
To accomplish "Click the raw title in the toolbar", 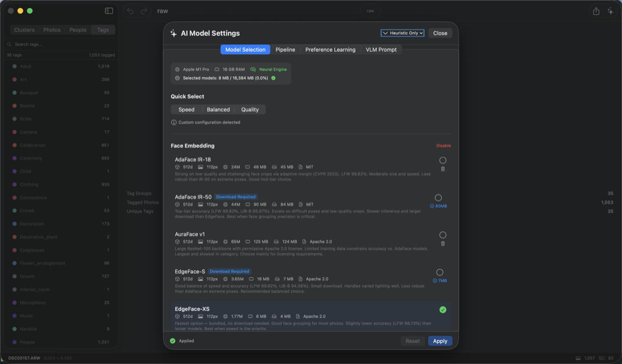I will (x=162, y=11).
